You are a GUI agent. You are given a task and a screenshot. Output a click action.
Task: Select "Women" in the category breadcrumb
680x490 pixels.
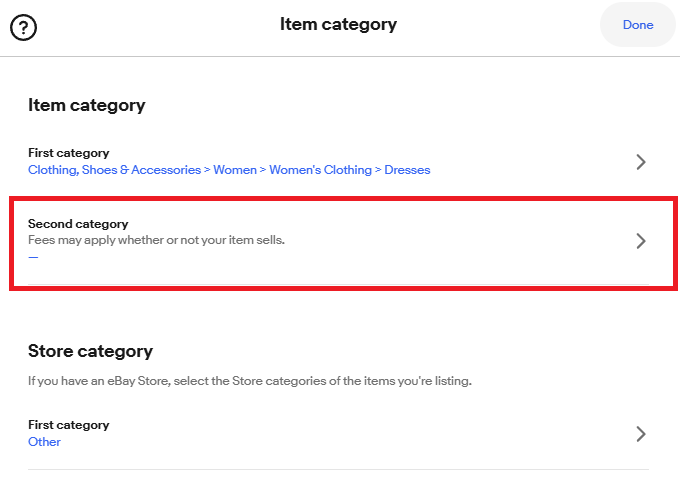coord(235,170)
